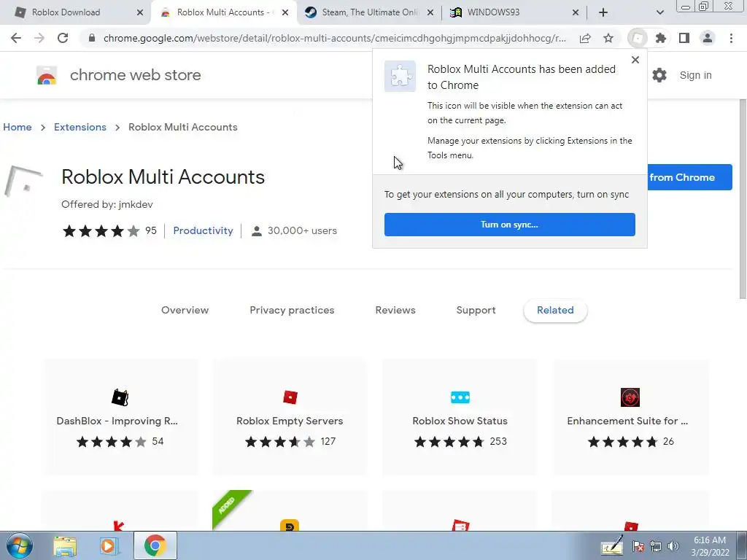747x560 pixels.
Task: Open a new browser tab
Action: coord(603,12)
